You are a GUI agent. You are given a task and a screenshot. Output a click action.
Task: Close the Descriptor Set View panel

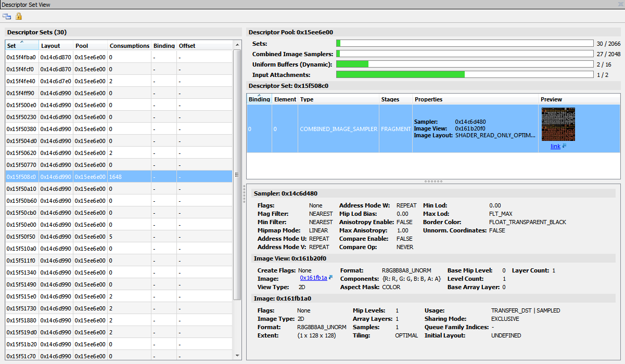(620, 4)
